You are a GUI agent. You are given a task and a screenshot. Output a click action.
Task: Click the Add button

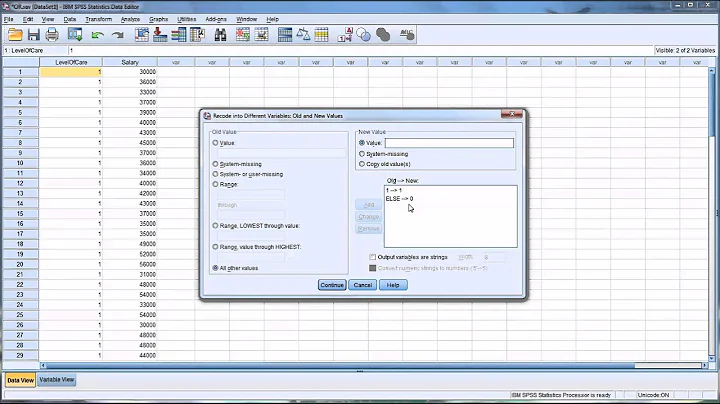coord(368,205)
